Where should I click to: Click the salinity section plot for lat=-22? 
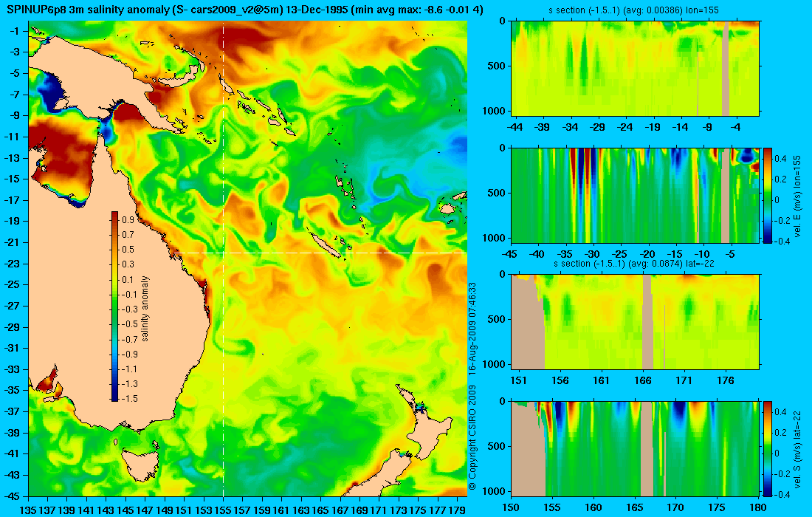coord(636,322)
